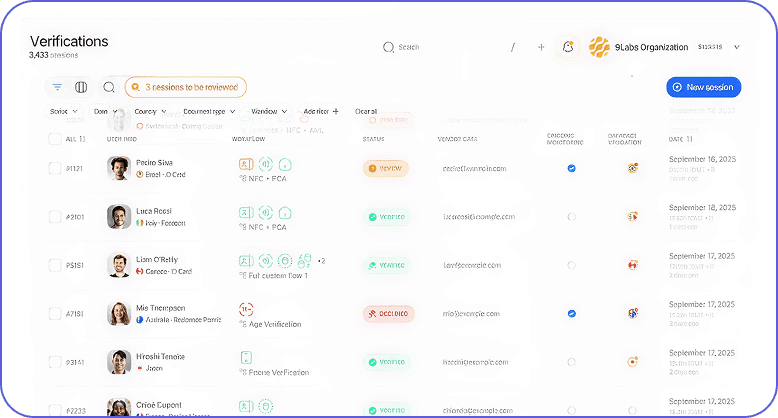Open the 3 sessions to be reviewed pill
The image size is (778, 418).
[186, 87]
